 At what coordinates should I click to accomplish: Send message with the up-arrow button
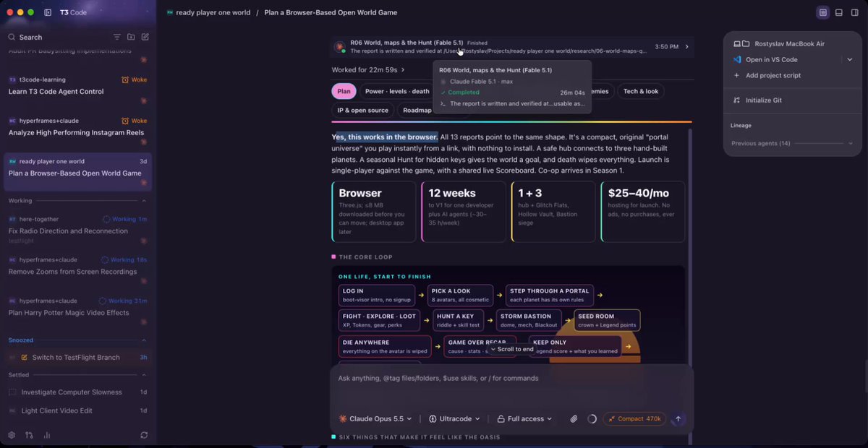tap(678, 418)
